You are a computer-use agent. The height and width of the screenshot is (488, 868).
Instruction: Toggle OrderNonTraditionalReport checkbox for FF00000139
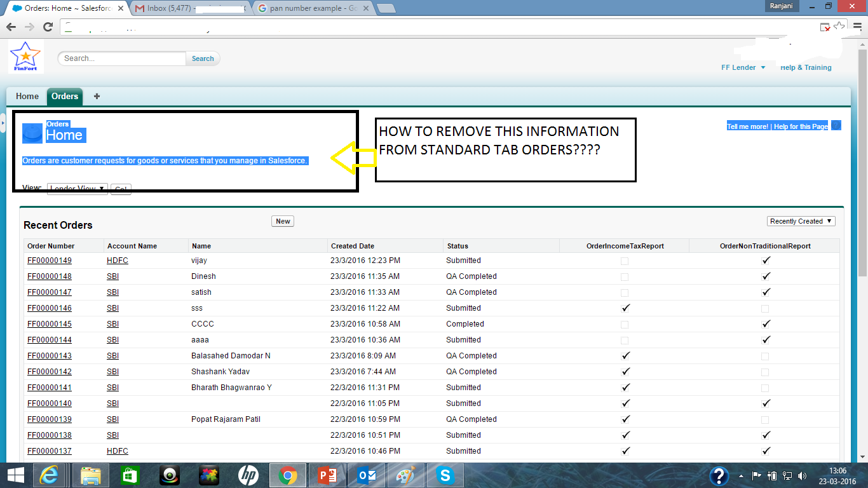tap(765, 419)
